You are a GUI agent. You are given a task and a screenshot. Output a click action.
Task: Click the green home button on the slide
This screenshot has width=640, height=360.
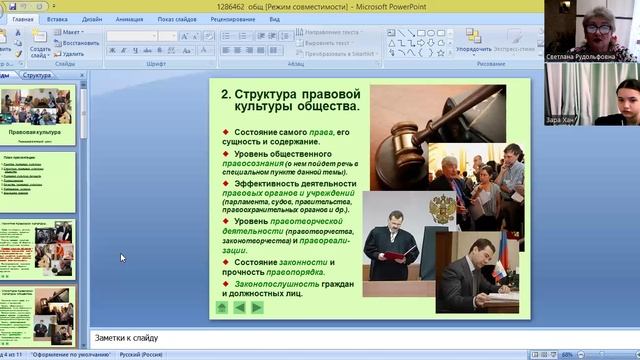tap(222, 307)
